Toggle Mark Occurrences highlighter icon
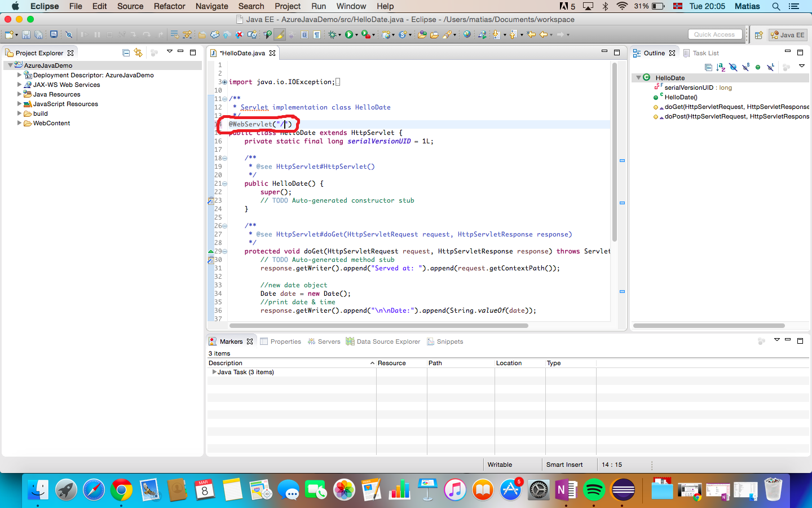Screen dimensions: 812x508 (280, 34)
